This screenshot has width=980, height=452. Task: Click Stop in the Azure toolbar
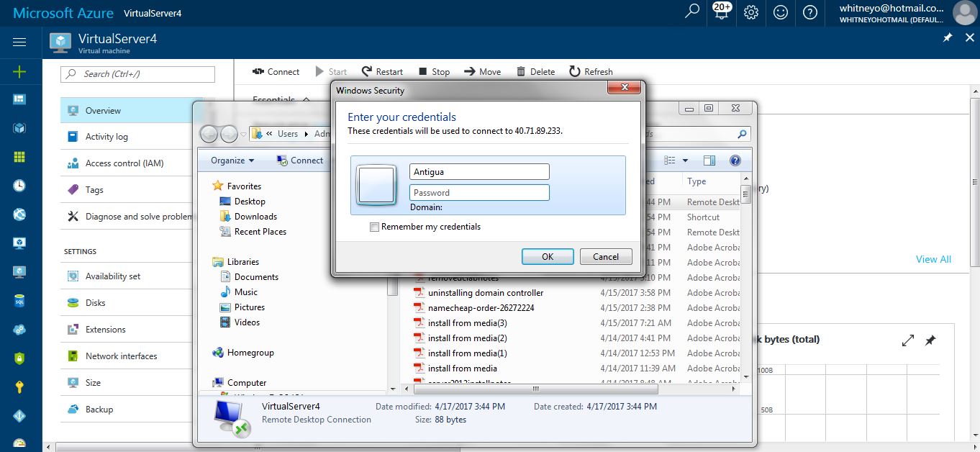tap(434, 72)
